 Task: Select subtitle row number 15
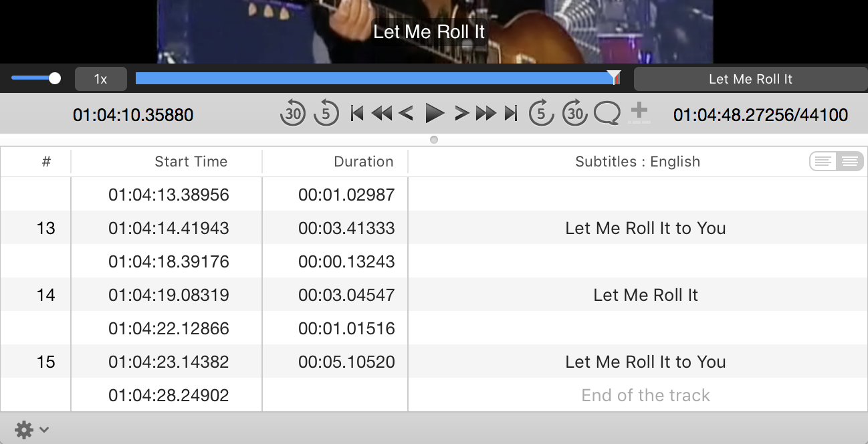pyautogui.click(x=434, y=362)
